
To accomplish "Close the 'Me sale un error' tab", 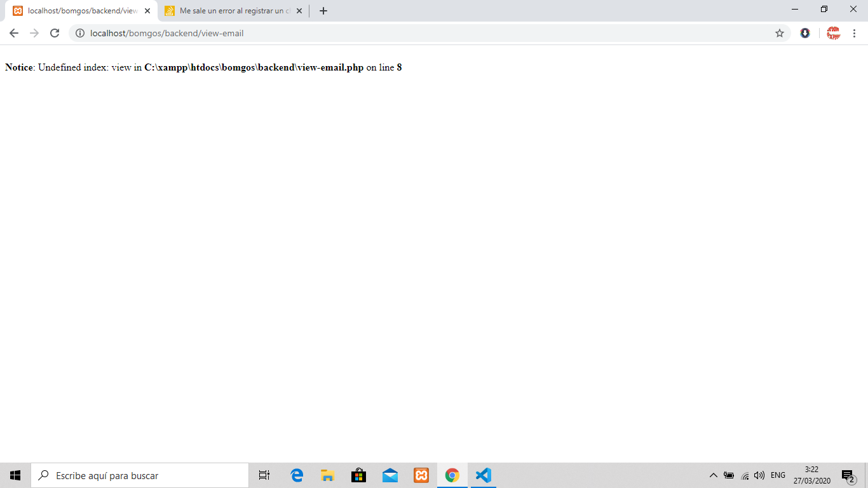I will click(299, 11).
